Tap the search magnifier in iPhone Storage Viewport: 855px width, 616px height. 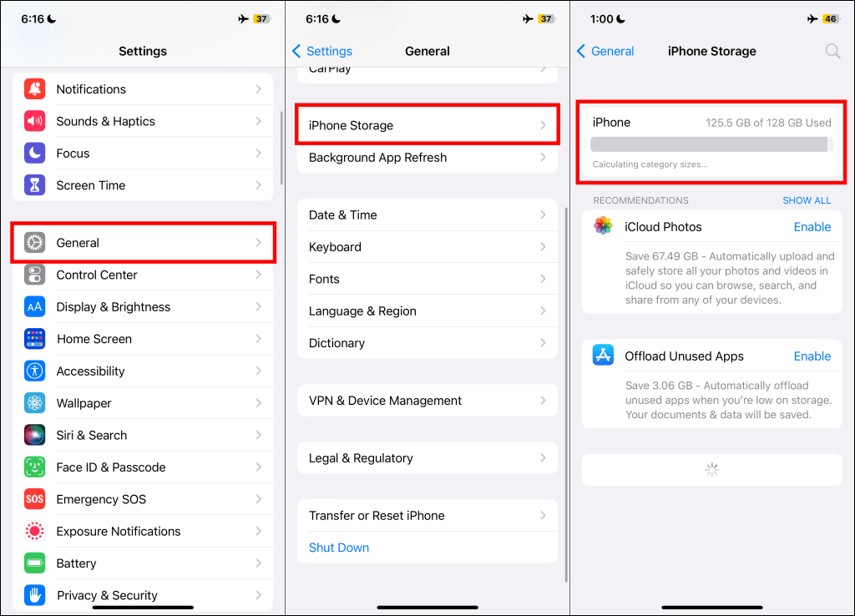coord(832,51)
